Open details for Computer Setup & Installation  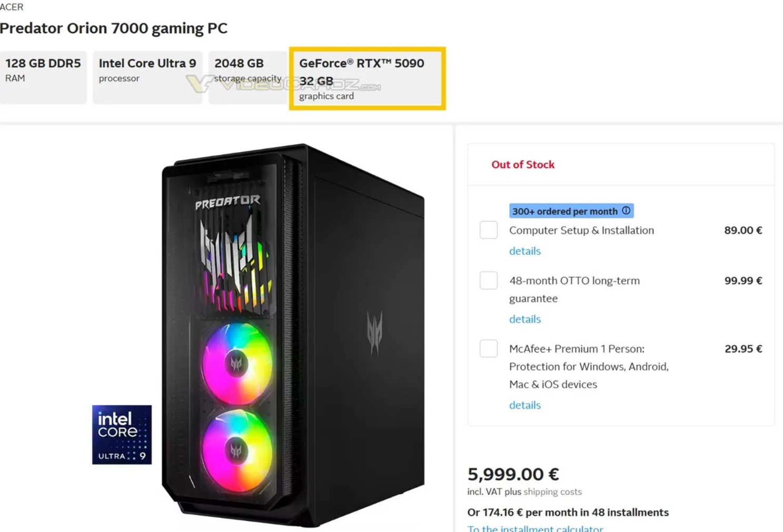coord(525,251)
